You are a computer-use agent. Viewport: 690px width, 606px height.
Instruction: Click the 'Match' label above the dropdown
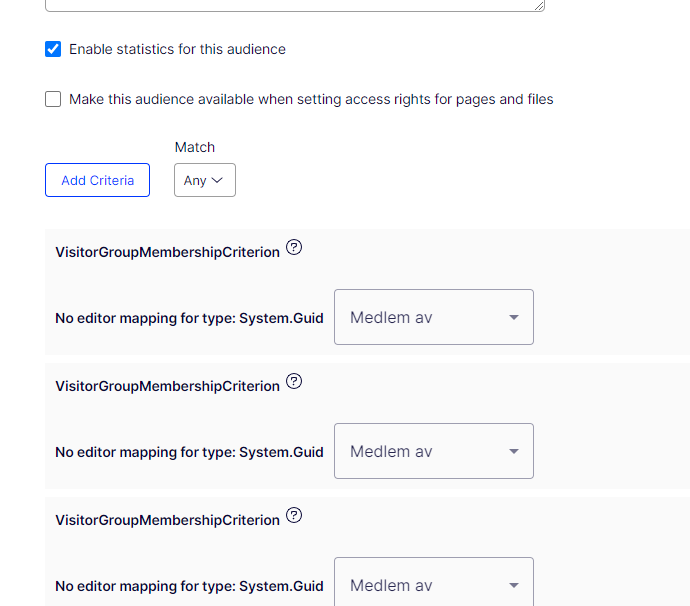click(x=195, y=147)
